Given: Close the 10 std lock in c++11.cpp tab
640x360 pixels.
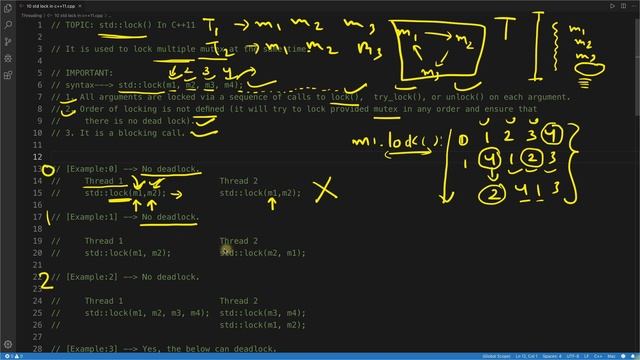Looking at the screenshot, I should click(x=79, y=6).
